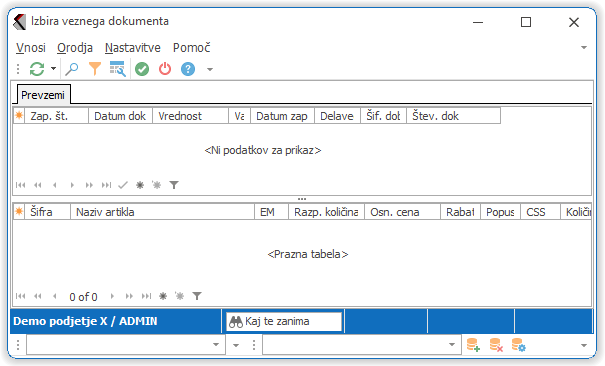Confirm with the green checkmark icon
605x366 pixels.
tap(142, 69)
